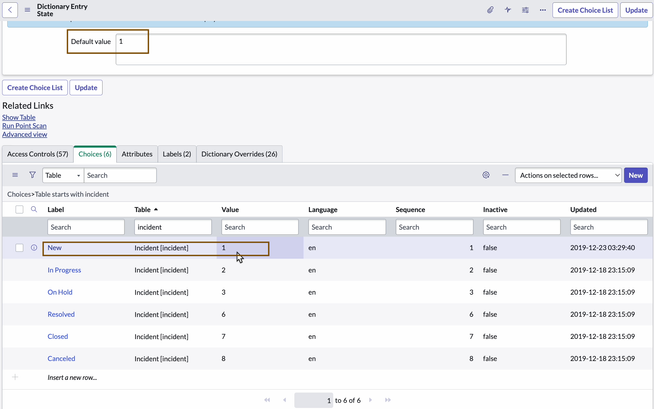Open the New choice record link
654x409 pixels.
pyautogui.click(x=55, y=248)
